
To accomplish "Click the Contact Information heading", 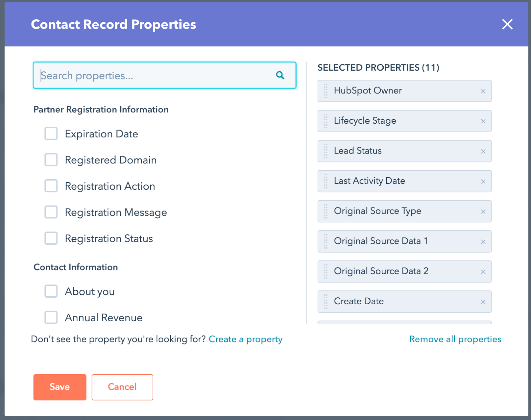I will click(x=76, y=267).
